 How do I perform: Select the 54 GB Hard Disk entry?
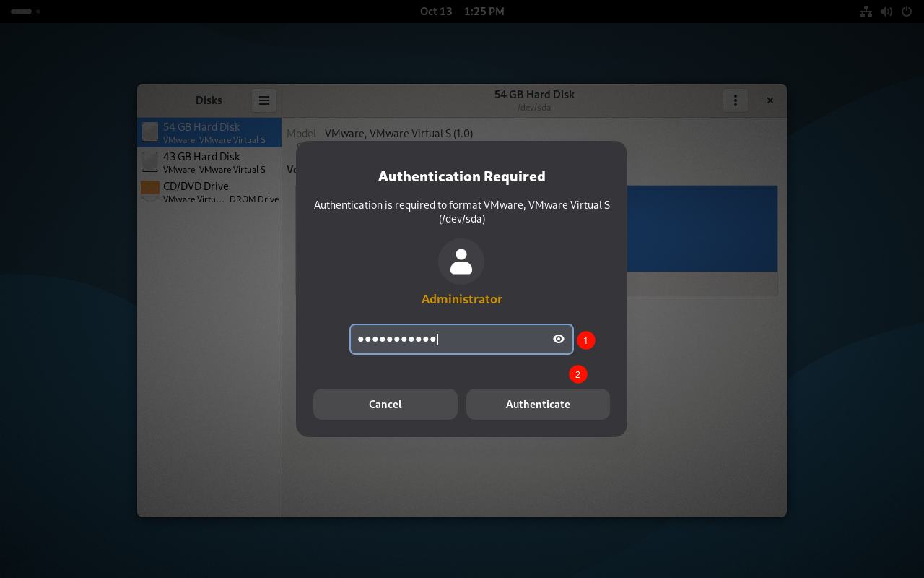point(209,133)
